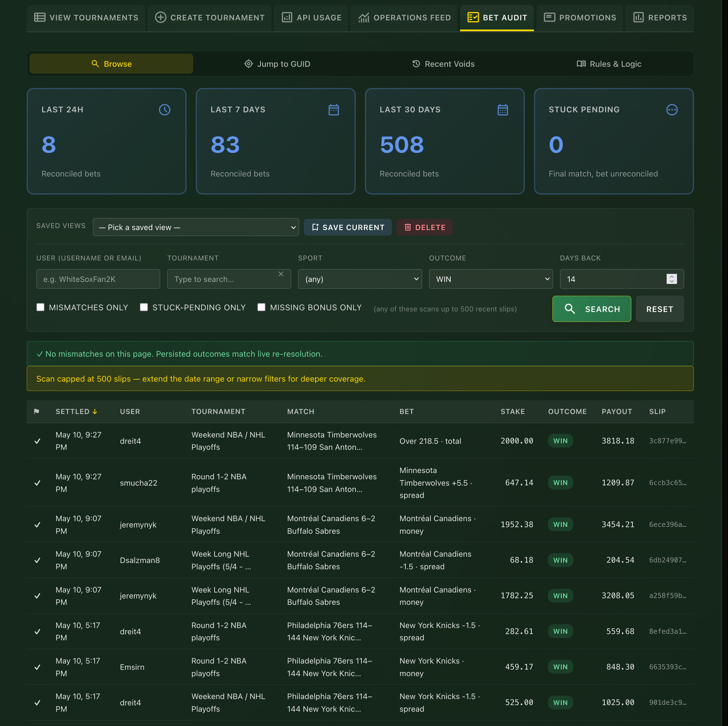Focus the Days Back number field
728x726 pixels.
click(x=621, y=279)
